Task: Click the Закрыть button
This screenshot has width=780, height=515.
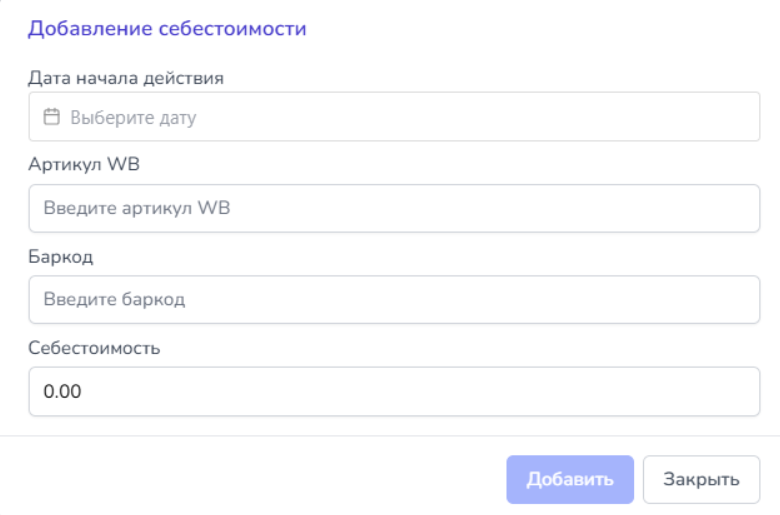Action: pos(703,479)
